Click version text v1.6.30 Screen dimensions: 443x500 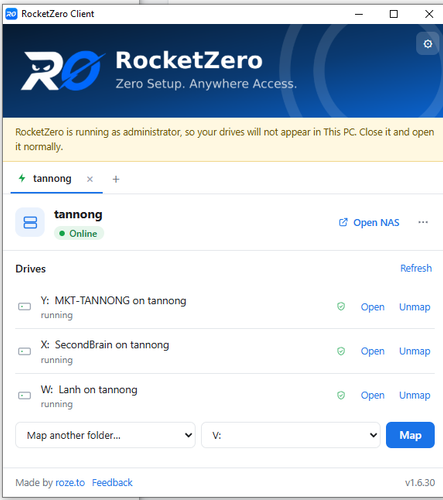pyautogui.click(x=420, y=482)
